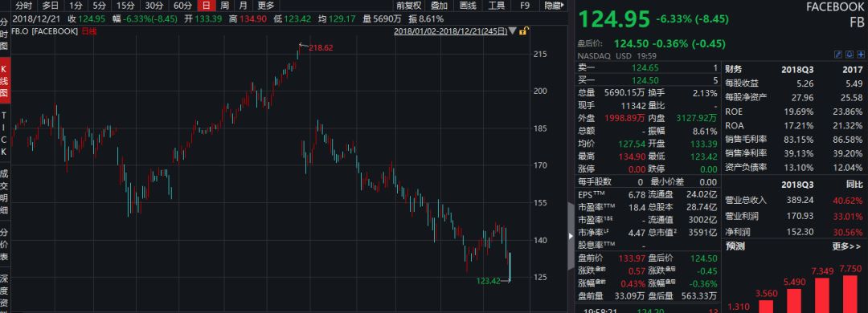
Task: Click the F9 button
Action: pos(525,6)
